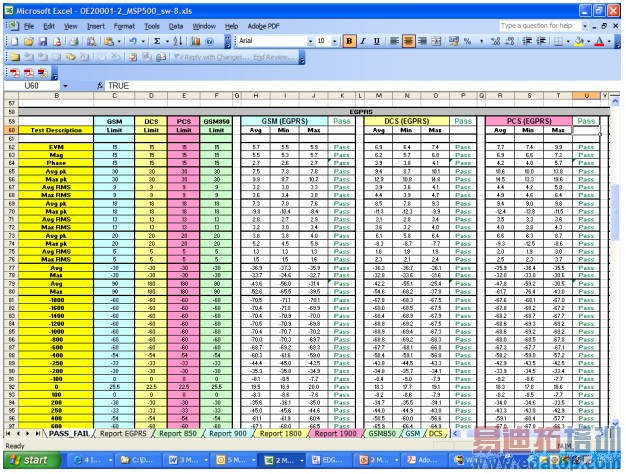Switch to the Report 1800 sheet tab
Image resolution: width=626 pixels, height=474 pixels.
click(281, 433)
